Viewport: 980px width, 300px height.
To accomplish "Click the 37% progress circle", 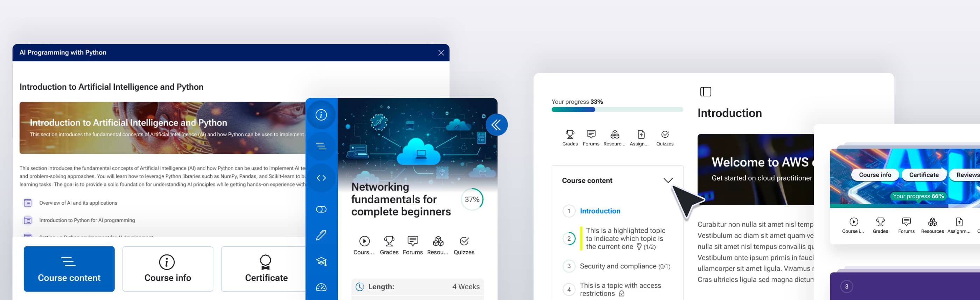I will click(x=472, y=199).
